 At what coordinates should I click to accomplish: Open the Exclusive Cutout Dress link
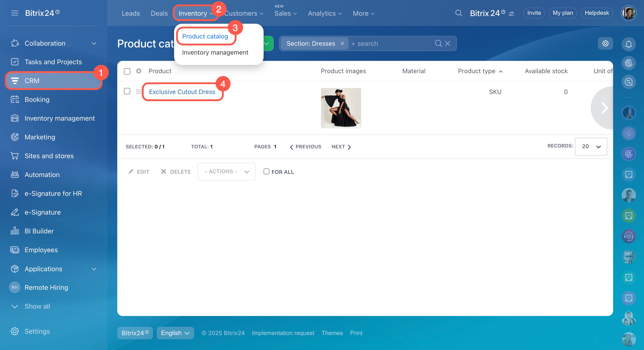tap(182, 92)
